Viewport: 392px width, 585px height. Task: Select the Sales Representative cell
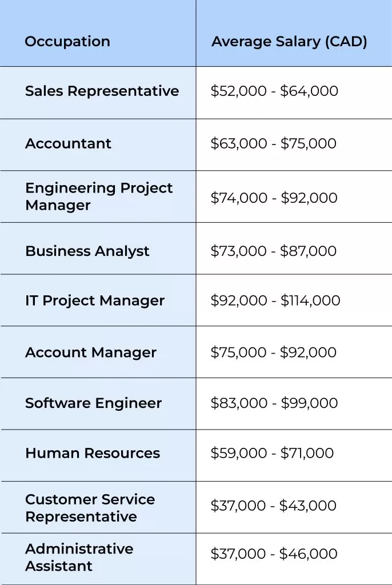(102, 91)
